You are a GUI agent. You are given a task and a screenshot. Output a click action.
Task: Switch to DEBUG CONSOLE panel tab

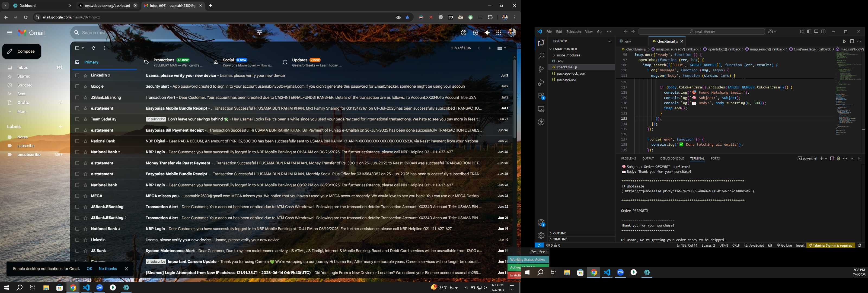(x=672, y=158)
